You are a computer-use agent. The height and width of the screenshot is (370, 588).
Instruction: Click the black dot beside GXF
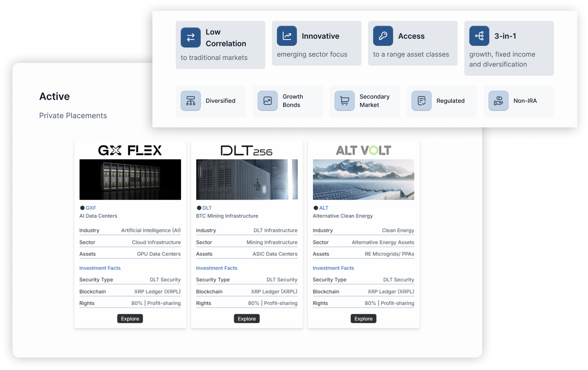82,208
